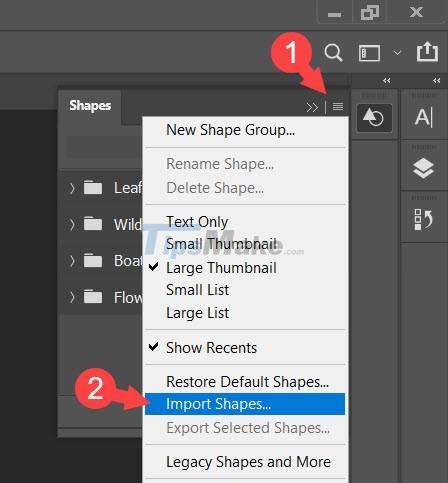Choose Restore Default Shapes entry
Viewport: 448px width, 483px height.
[245, 382]
